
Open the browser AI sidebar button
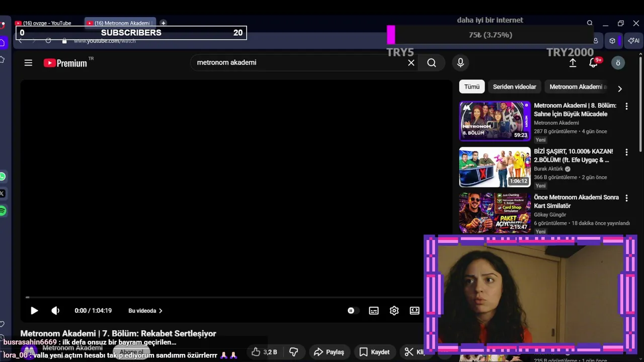click(633, 41)
